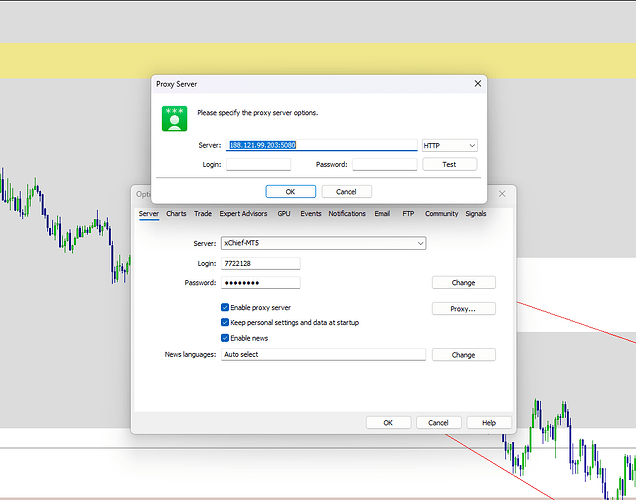Switch to the Server tab
The image size is (636, 500).
point(149,214)
